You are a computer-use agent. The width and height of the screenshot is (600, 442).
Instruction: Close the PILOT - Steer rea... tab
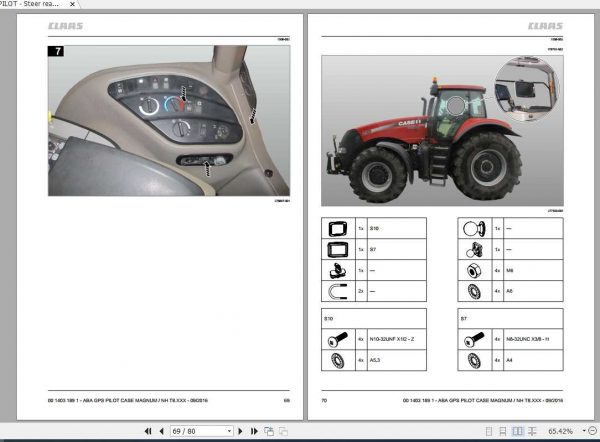72,4
